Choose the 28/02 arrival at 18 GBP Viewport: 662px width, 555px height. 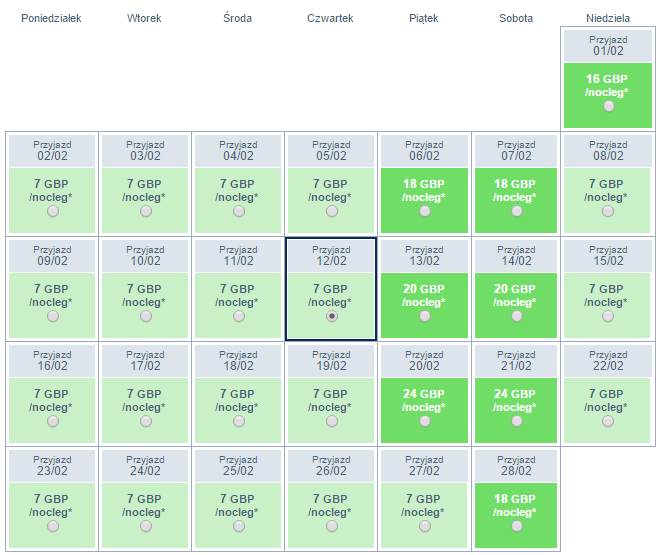(517, 526)
